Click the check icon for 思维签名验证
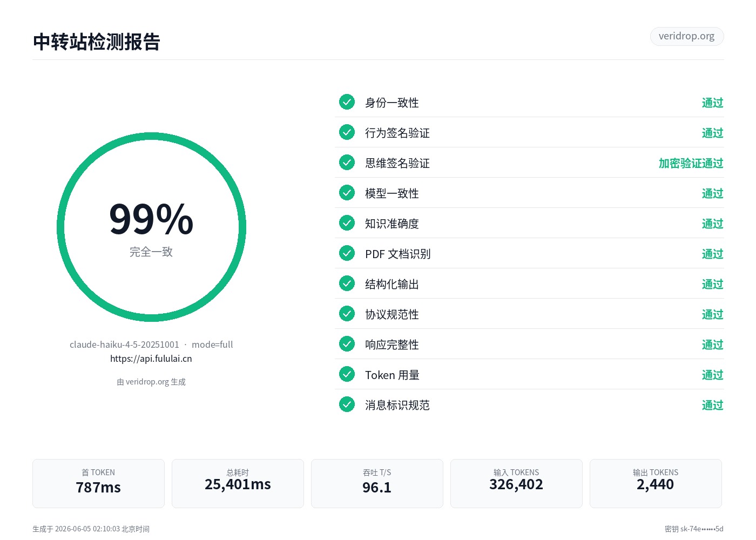The width and height of the screenshot is (756, 540). click(x=347, y=162)
